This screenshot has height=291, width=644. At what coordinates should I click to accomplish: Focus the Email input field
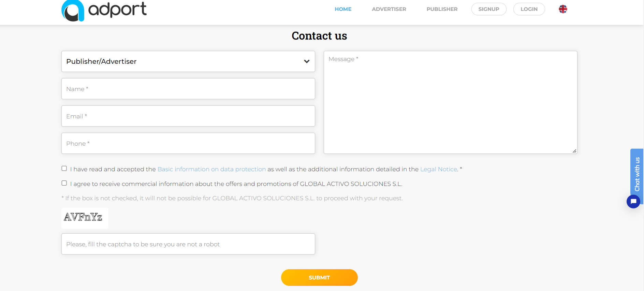pos(188,116)
